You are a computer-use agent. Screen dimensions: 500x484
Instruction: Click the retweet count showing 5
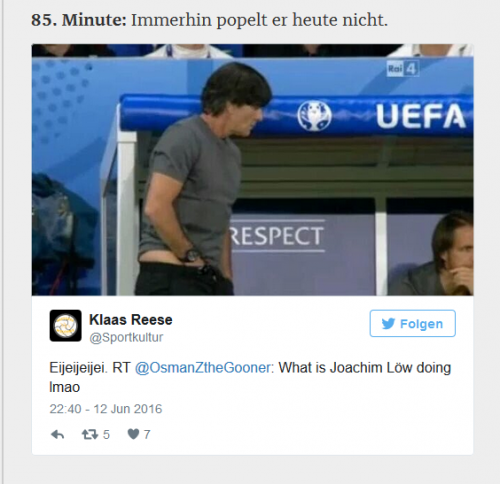(106, 435)
